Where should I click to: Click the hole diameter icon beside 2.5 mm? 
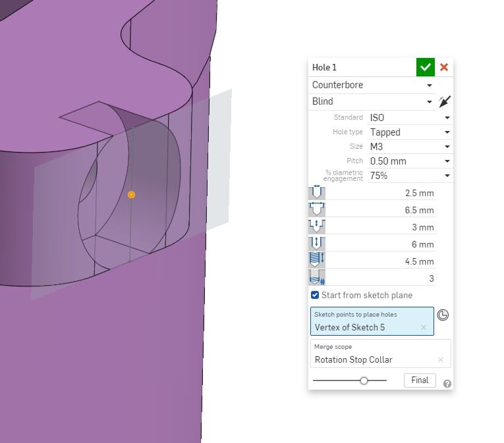pyautogui.click(x=317, y=192)
